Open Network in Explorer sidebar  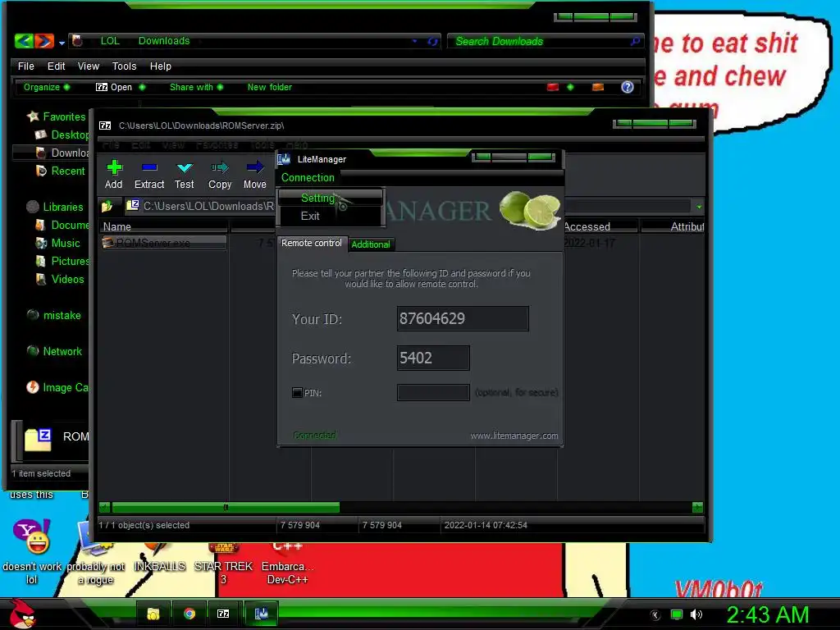pos(55,351)
